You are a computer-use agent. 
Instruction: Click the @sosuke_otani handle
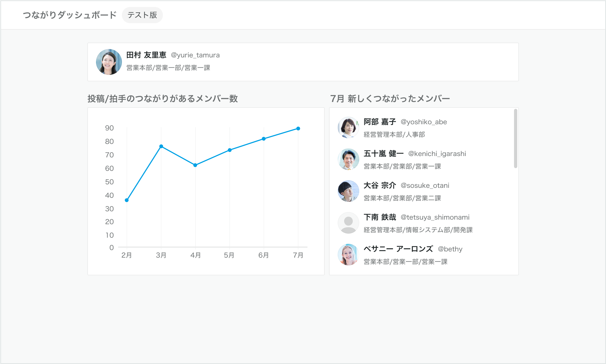click(425, 186)
